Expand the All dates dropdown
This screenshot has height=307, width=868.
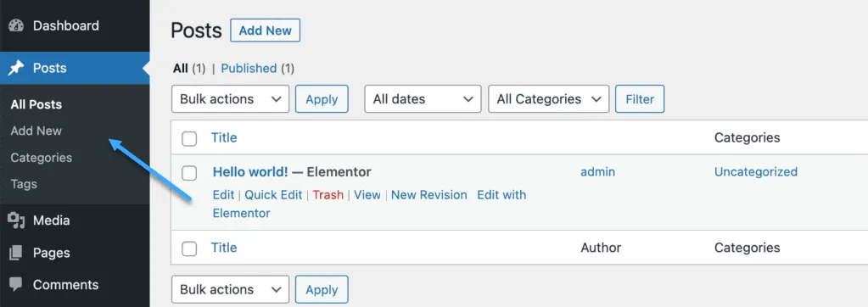pos(423,99)
